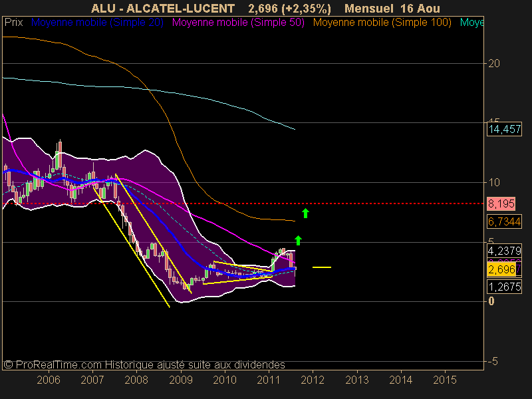This screenshot has width=532, height=399.
Task: Select the white 4,2379 price label
Action: tap(505, 251)
